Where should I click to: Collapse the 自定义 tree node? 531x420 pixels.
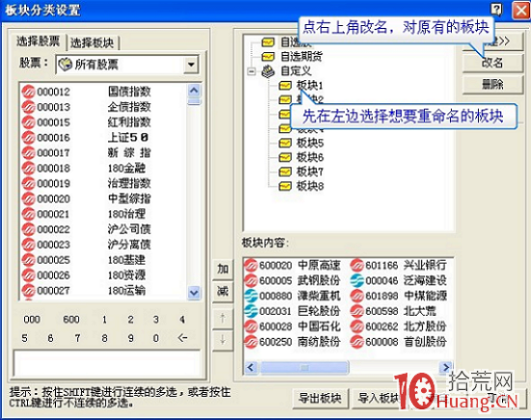[252, 71]
